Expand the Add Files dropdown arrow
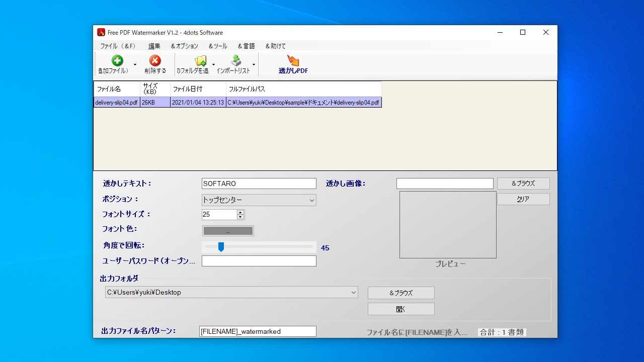 click(x=135, y=65)
